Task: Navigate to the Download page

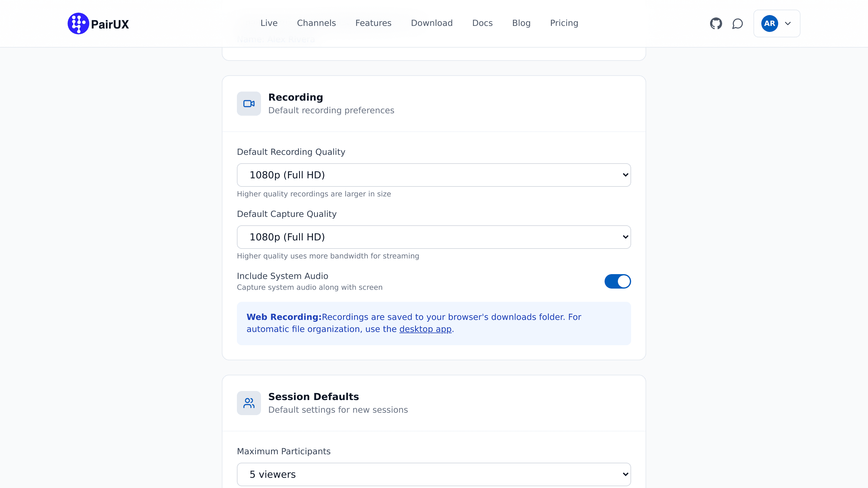Action: point(432,23)
